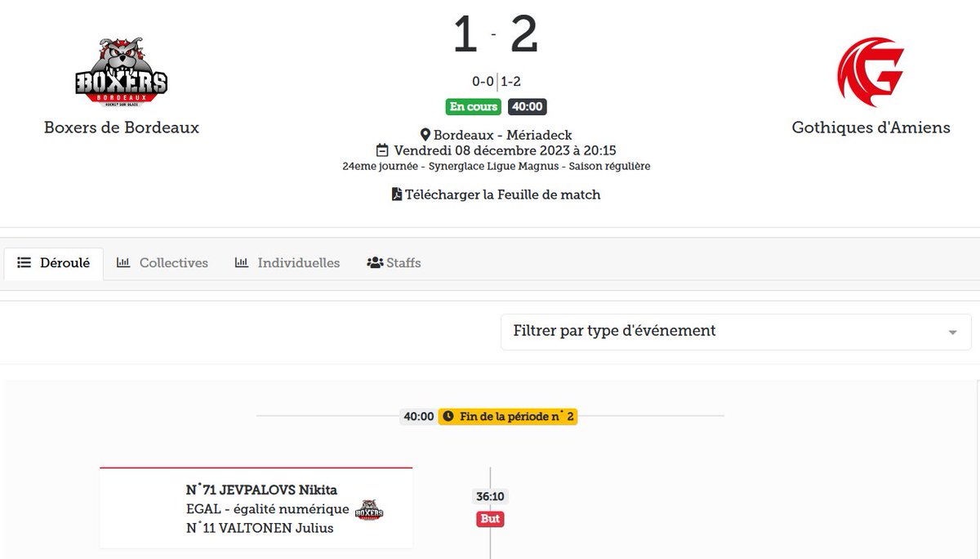
Task: Click the 36:10 timeline time marker
Action: (490, 496)
